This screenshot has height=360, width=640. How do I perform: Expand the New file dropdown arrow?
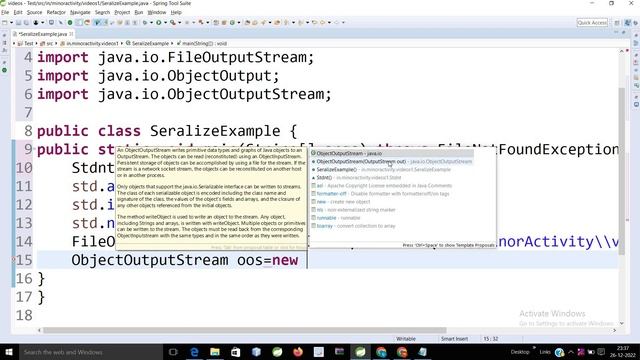pyautogui.click(x=11, y=22)
